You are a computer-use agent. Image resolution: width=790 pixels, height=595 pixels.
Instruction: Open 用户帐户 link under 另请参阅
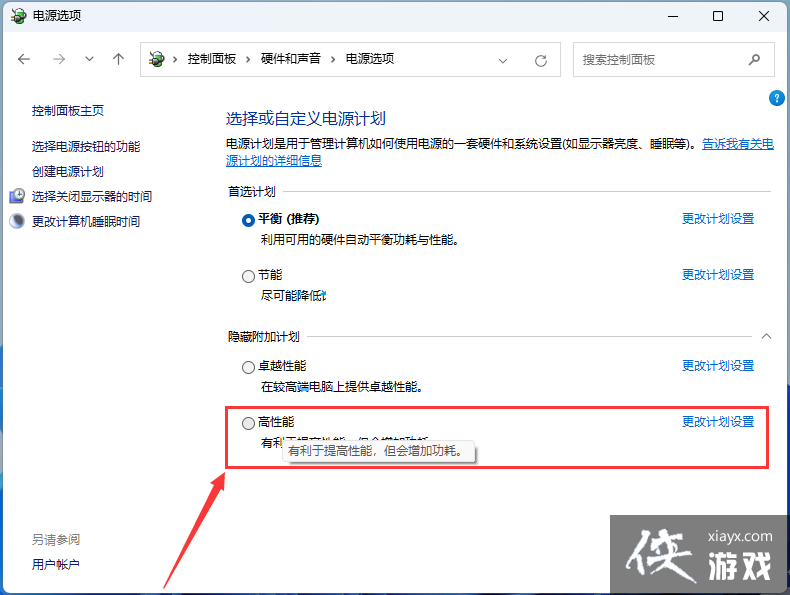pos(55,565)
